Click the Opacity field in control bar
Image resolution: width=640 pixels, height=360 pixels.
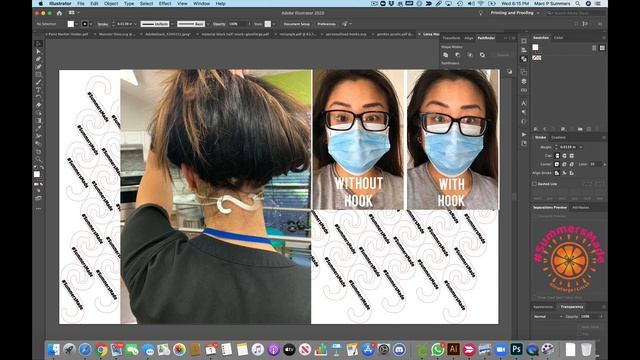(x=238, y=24)
